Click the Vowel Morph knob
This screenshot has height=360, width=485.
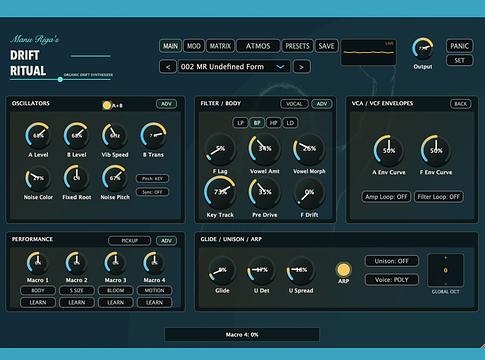[309, 149]
